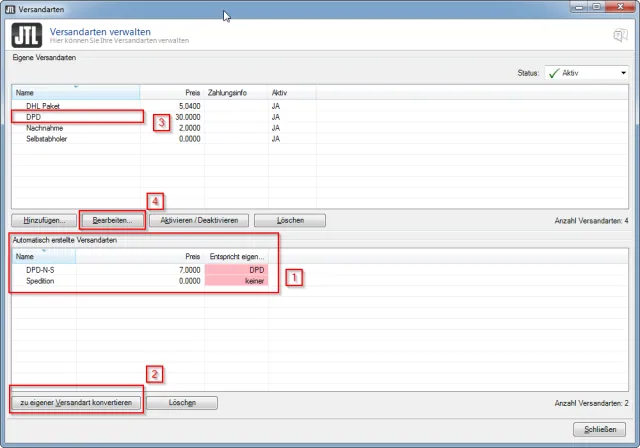Select the DHL Paket row
The image size is (640, 448).
320,106
